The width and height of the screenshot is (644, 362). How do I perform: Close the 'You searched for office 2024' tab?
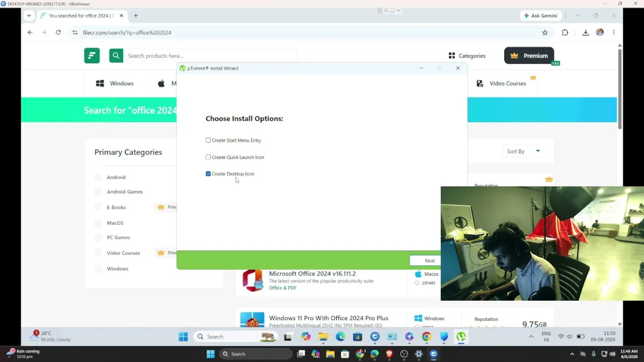[x=121, y=16]
